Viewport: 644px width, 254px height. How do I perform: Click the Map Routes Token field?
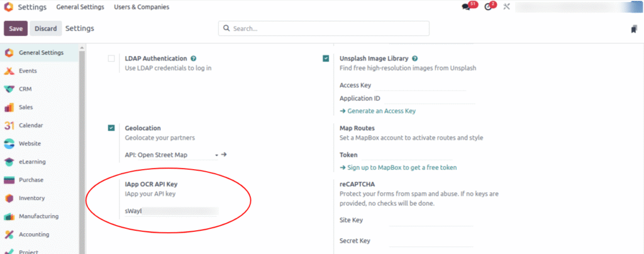click(407, 155)
